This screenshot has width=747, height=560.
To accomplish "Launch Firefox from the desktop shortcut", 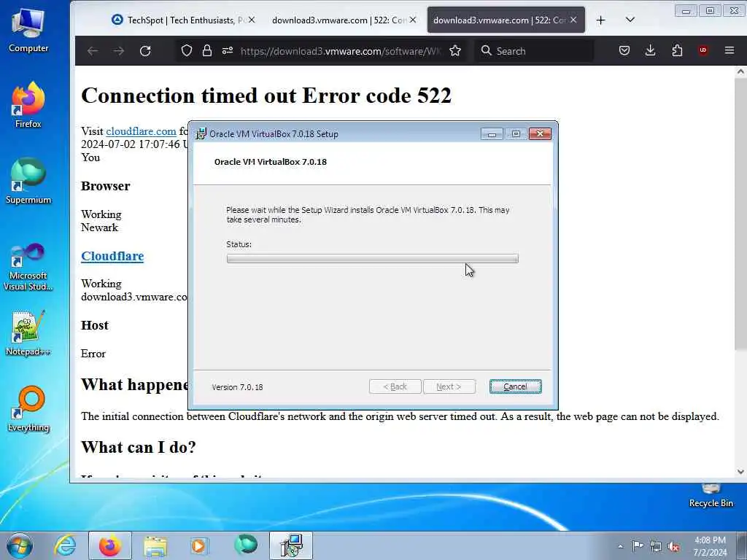I will tap(28, 105).
